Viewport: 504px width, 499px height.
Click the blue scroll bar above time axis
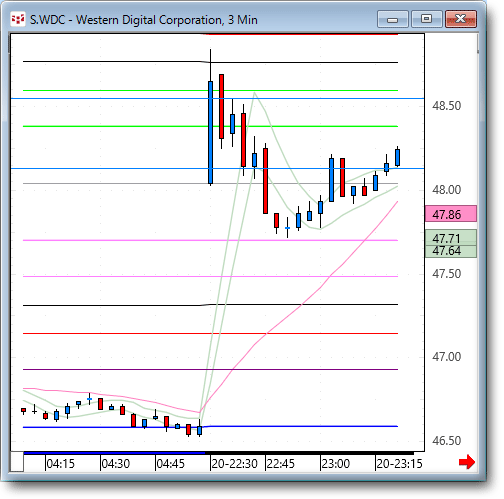click(x=114, y=453)
